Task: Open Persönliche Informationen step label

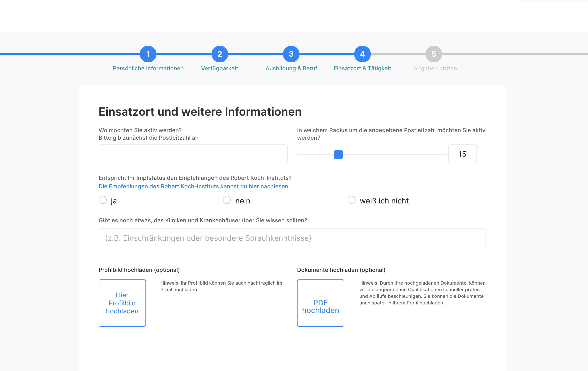Action: coord(148,68)
